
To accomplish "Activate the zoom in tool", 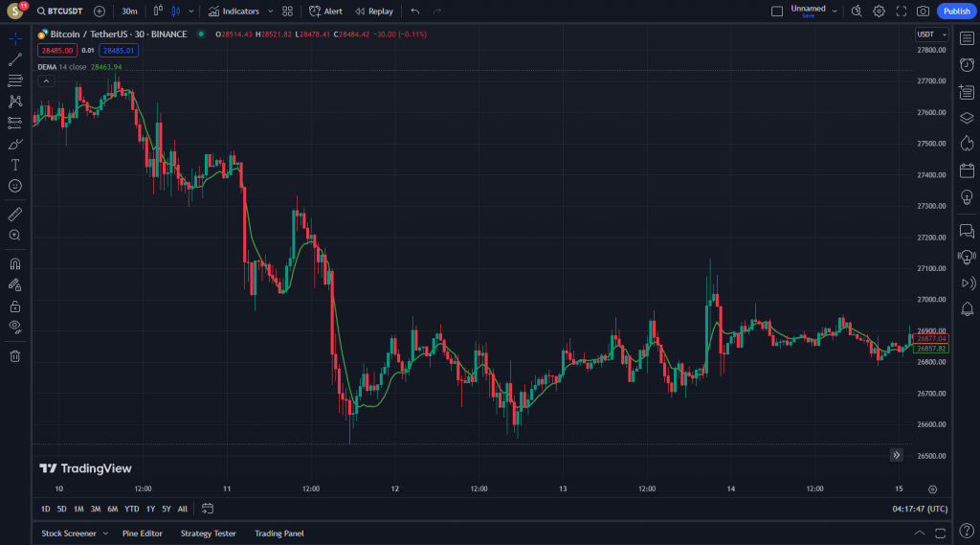I will [x=15, y=236].
